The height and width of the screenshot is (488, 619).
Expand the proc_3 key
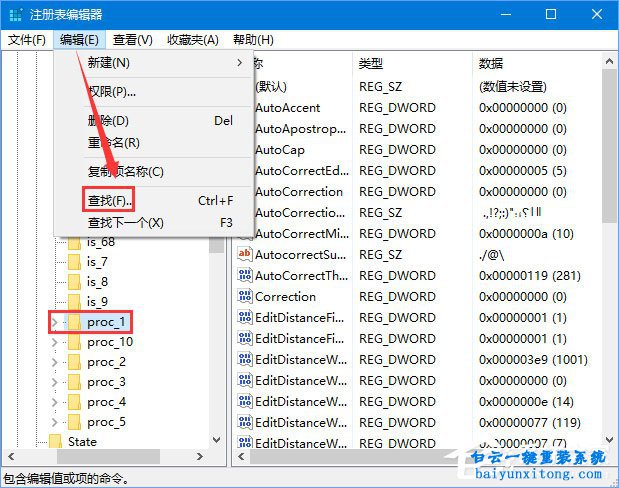[55, 382]
